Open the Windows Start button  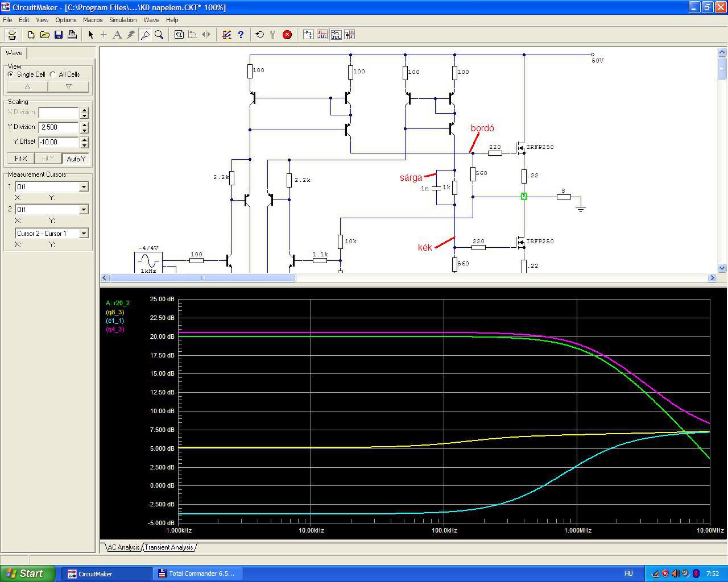(x=28, y=573)
